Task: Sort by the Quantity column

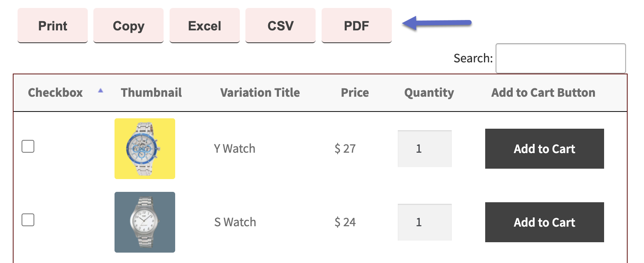Action: [x=429, y=92]
